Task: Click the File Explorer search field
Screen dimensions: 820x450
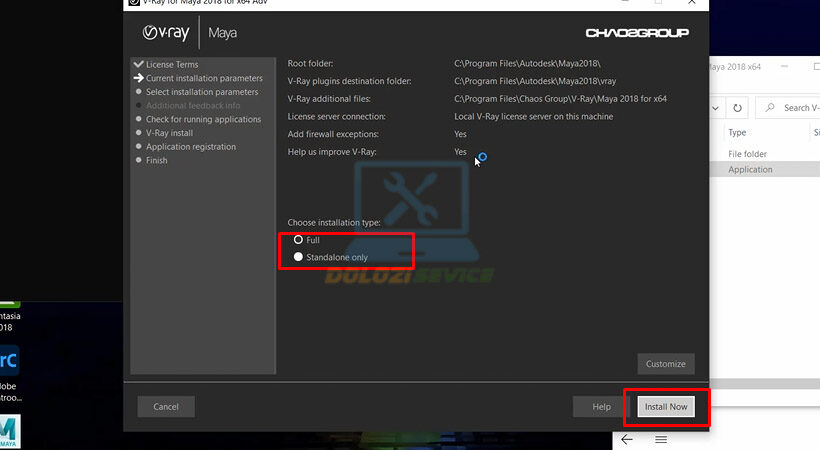Action: (800, 108)
